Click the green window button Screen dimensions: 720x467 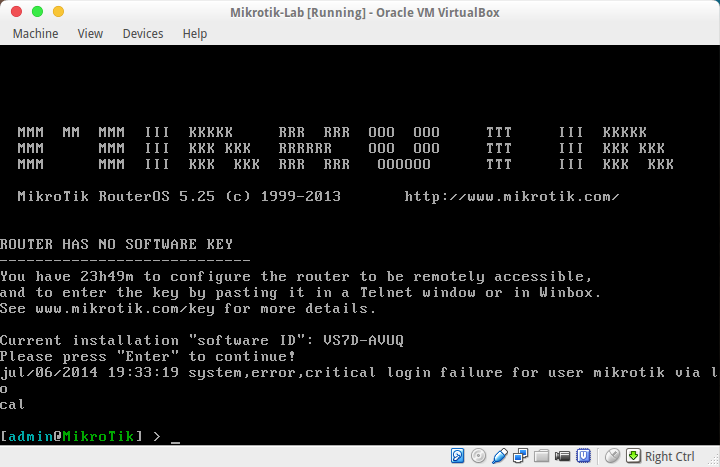click(38, 12)
